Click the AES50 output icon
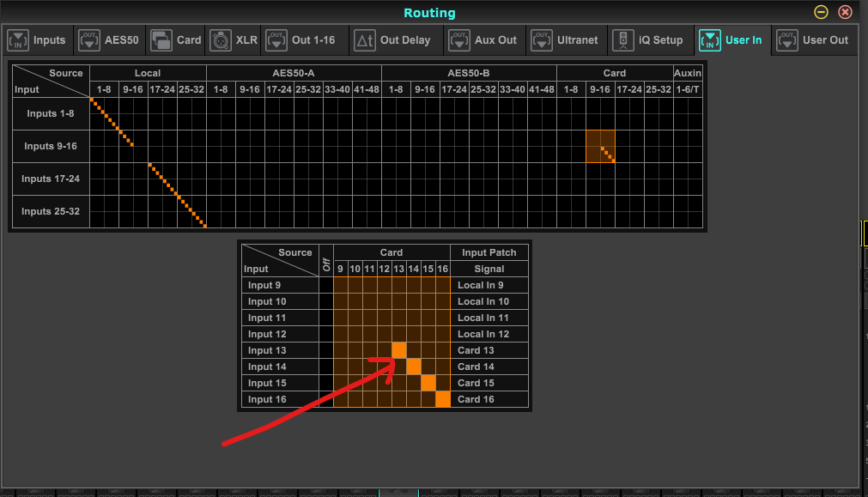This screenshot has height=497, width=868. point(89,40)
